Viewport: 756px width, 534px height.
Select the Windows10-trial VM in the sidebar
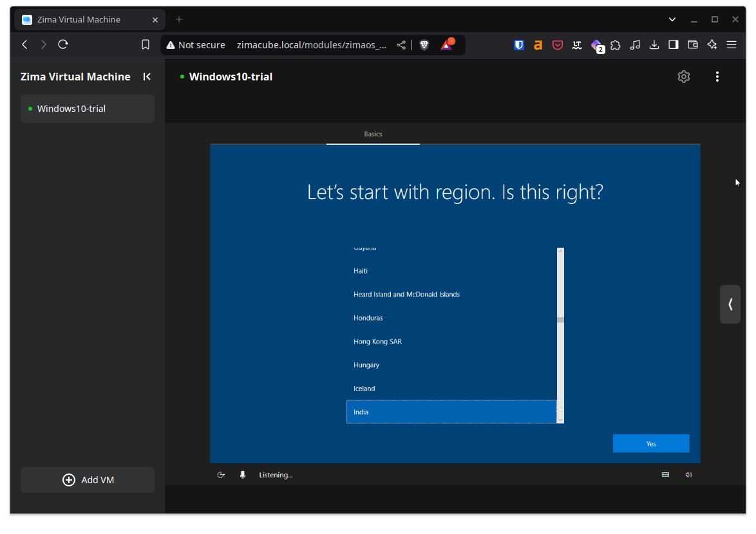[88, 109]
